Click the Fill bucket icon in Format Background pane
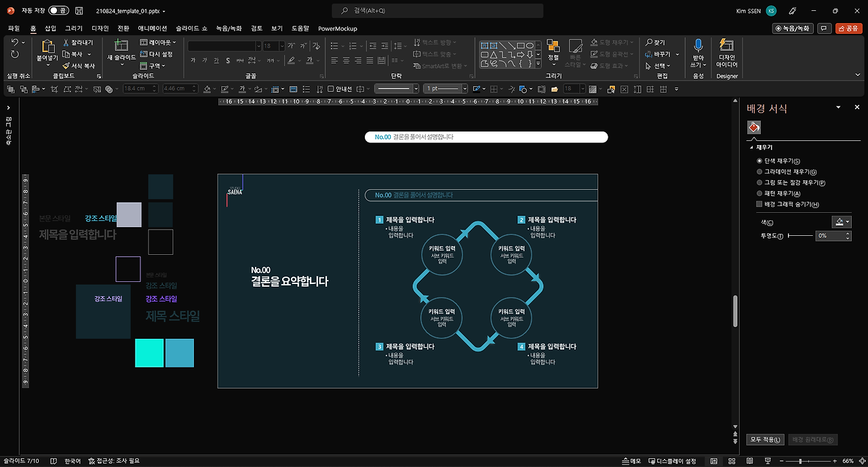 (754, 127)
